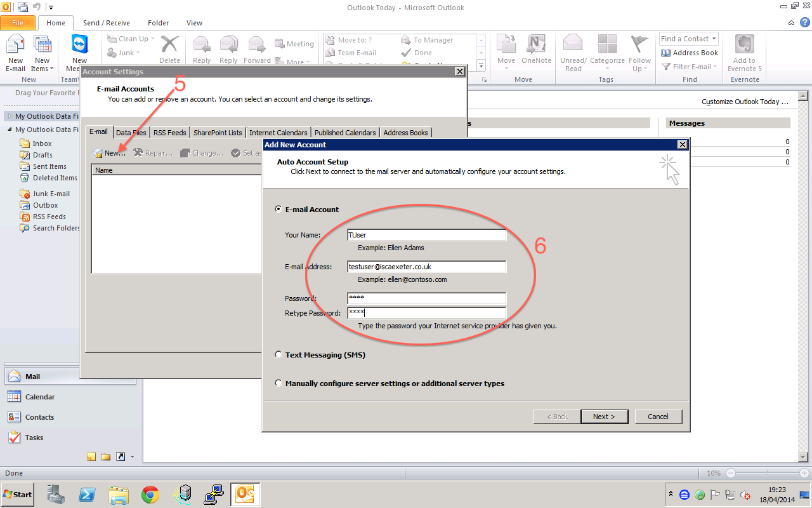The height and width of the screenshot is (508, 812).
Task: Click the Next button
Action: (x=604, y=417)
